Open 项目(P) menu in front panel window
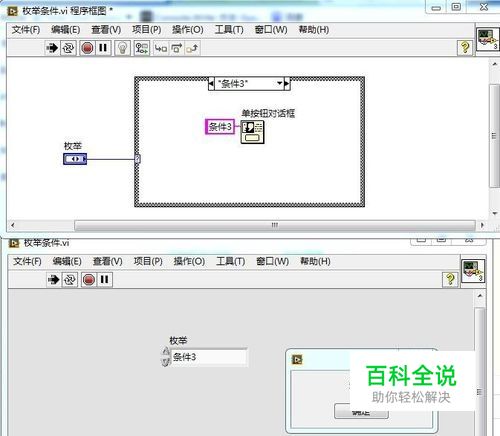 pos(148,261)
